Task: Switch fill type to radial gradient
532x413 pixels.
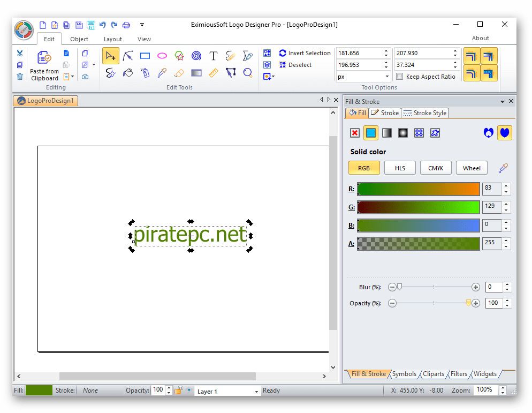Action: click(x=402, y=132)
